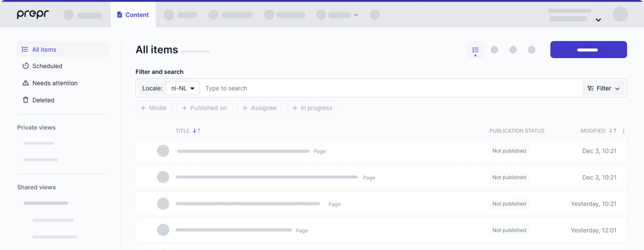Click the Content document icon
Image resolution: width=644 pixels, height=250 pixels.
120,14
